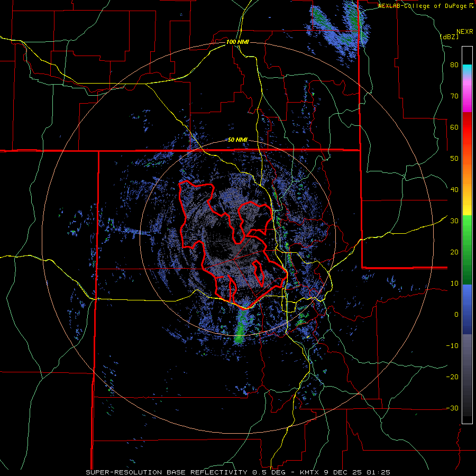Click the 30 dBZ scale value
The width and height of the screenshot is (476, 476).
click(454, 221)
